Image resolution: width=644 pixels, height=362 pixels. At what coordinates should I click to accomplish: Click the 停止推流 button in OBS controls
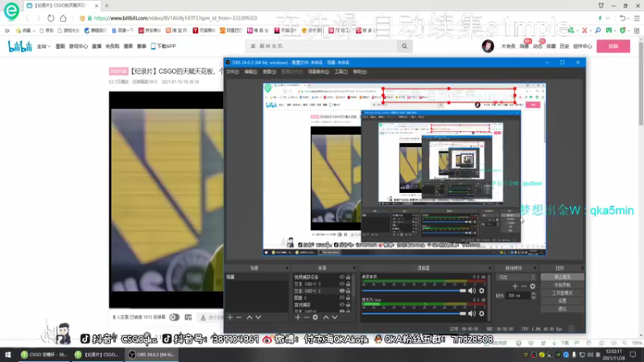point(562,277)
